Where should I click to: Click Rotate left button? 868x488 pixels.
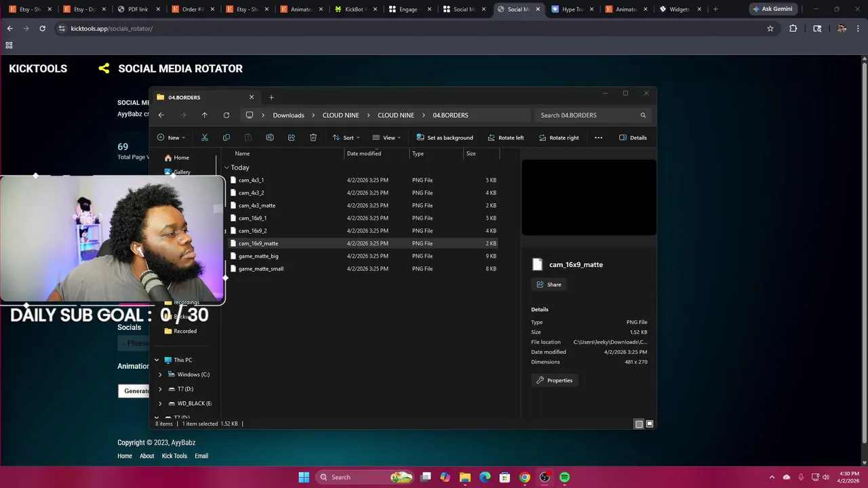506,138
